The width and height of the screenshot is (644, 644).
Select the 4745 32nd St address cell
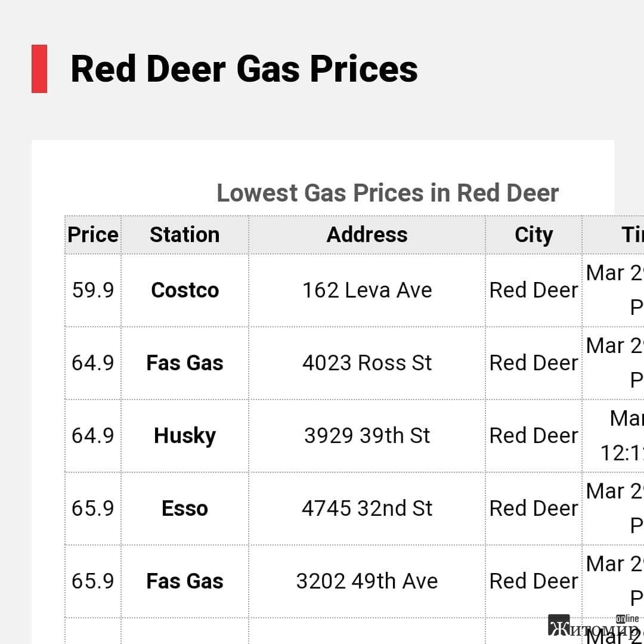click(x=367, y=509)
